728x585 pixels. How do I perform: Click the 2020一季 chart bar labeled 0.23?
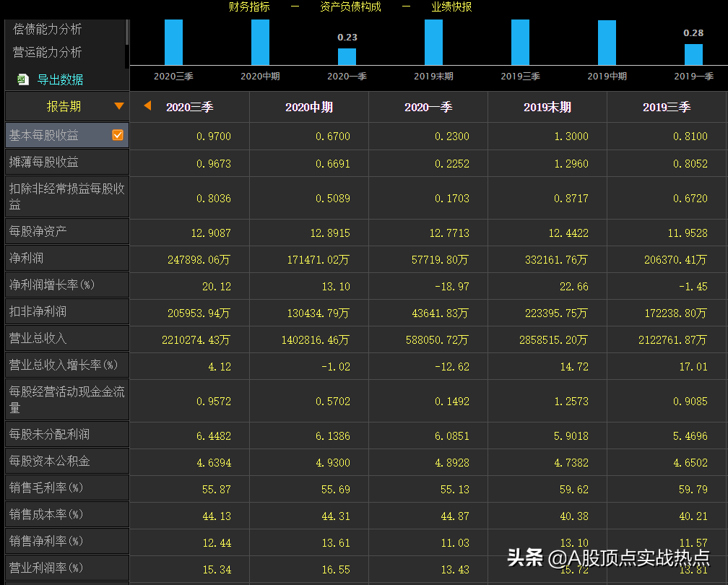pos(347,56)
